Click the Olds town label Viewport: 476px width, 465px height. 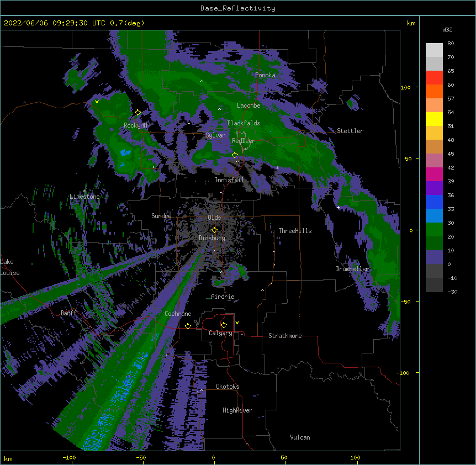[214, 218]
